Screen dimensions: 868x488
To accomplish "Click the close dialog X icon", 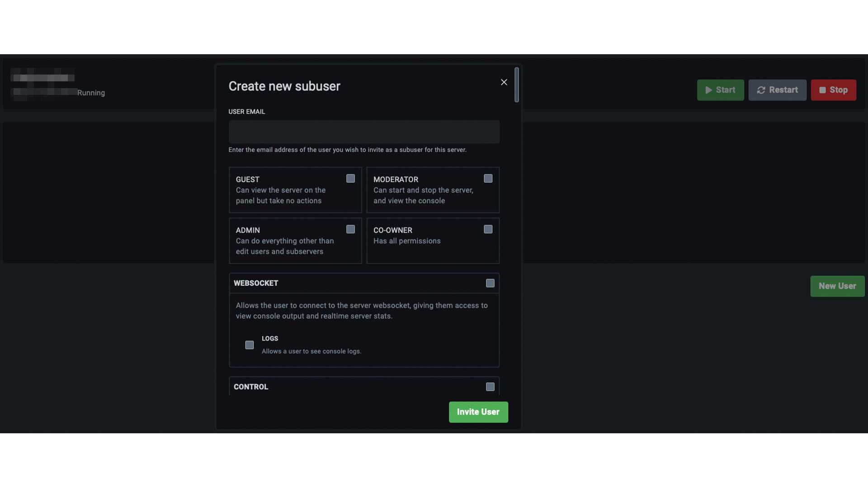I will (504, 82).
